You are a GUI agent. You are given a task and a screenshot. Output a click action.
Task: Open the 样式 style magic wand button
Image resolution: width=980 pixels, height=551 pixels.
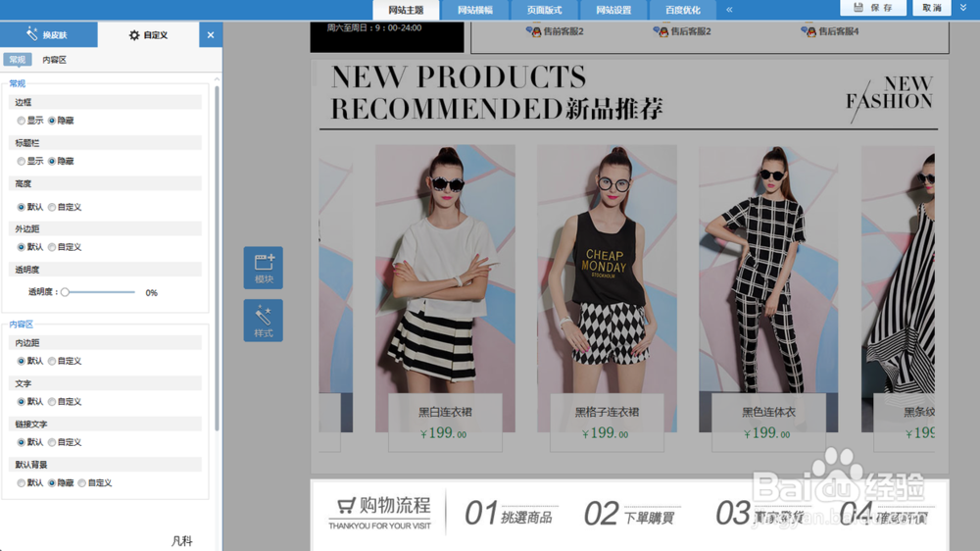pos(263,321)
